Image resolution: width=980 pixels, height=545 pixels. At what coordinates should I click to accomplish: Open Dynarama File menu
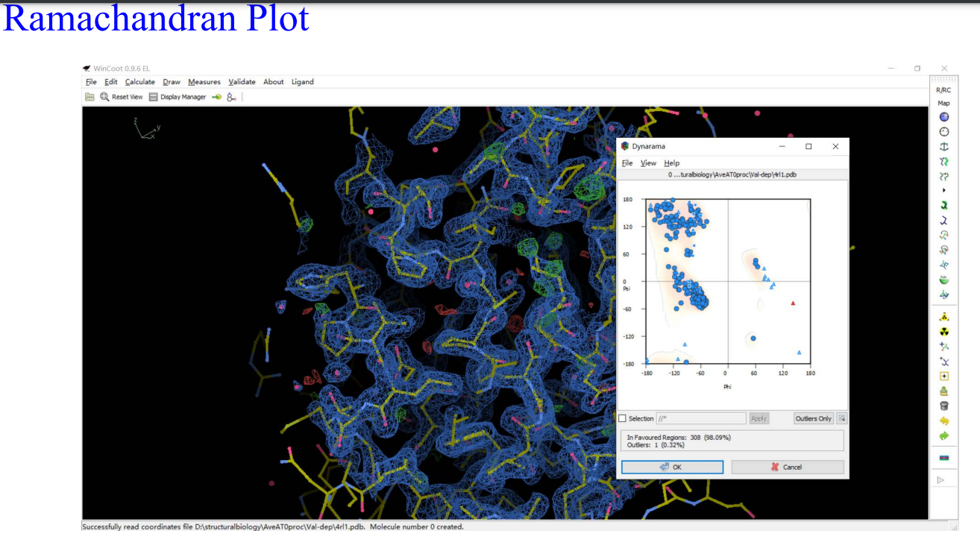[x=627, y=163]
